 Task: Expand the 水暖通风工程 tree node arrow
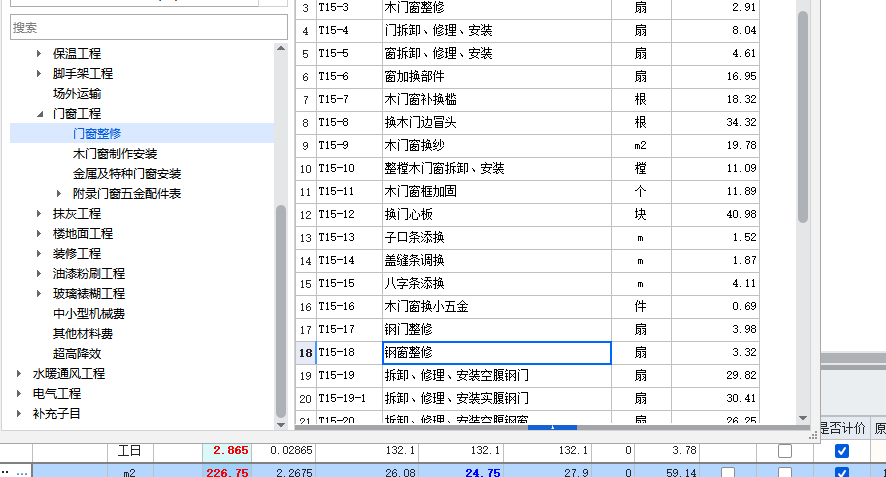tap(19, 374)
